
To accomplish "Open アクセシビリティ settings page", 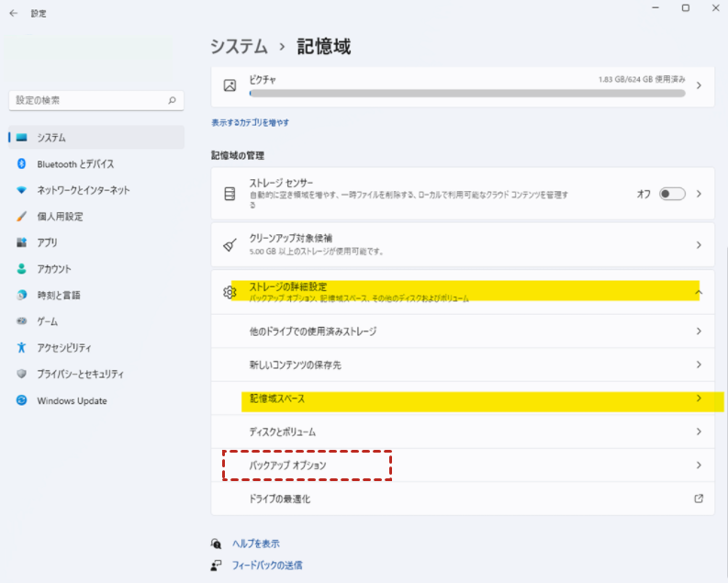I will (x=96, y=348).
